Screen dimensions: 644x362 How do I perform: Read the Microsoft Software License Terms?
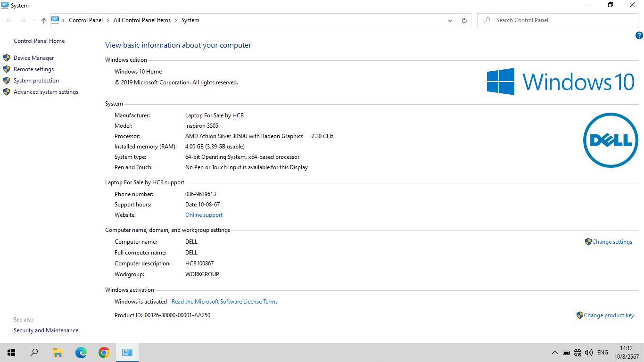[224, 302]
